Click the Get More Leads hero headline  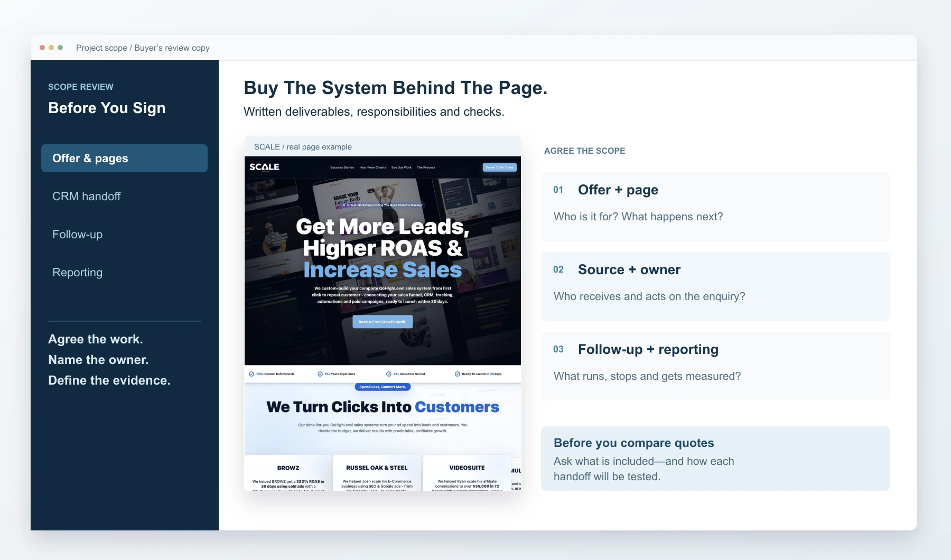pyautogui.click(x=383, y=248)
